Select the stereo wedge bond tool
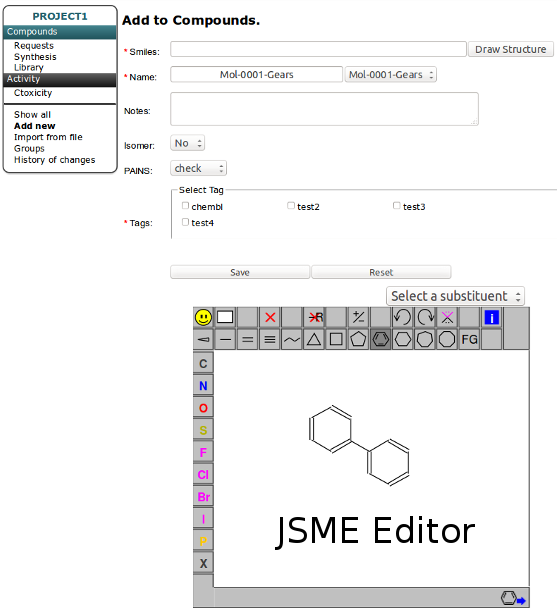The width and height of the screenshot is (557, 608). 203,340
